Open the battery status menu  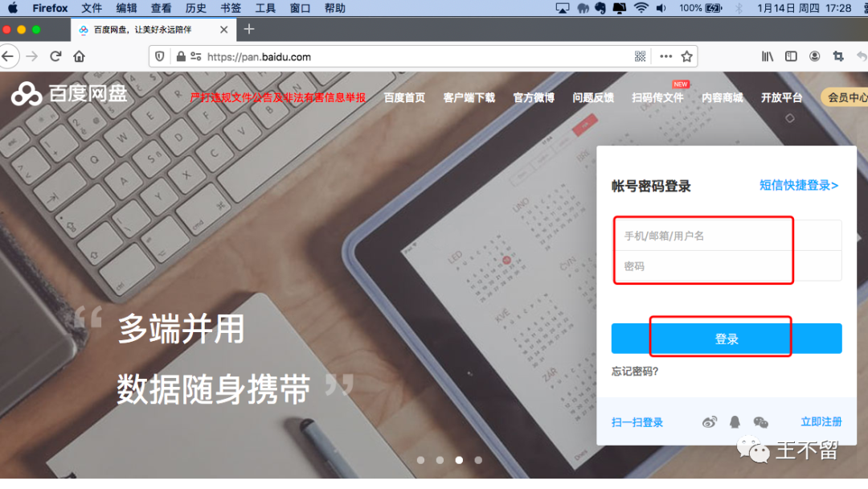click(x=701, y=8)
